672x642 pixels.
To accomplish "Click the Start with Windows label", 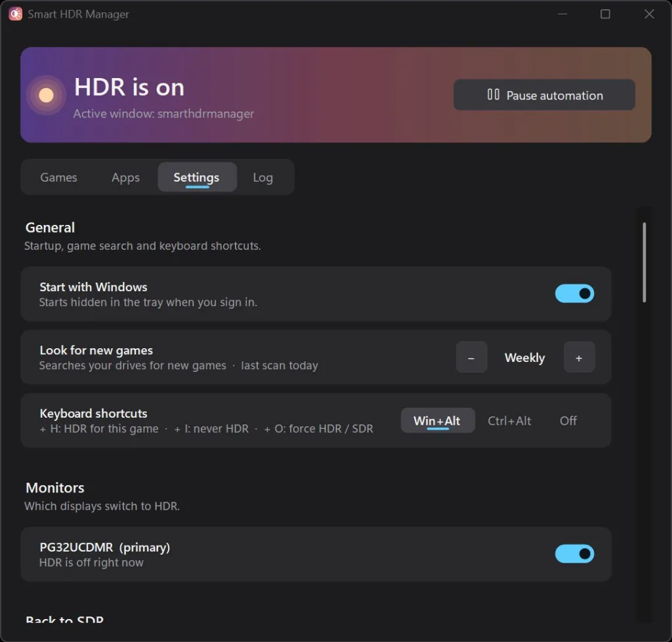I will [x=93, y=287].
